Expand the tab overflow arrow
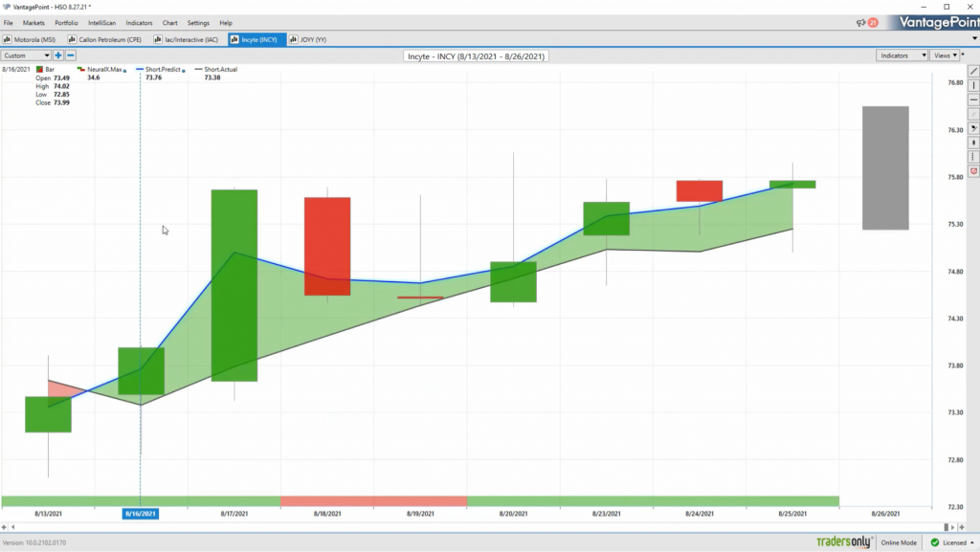The width and height of the screenshot is (980, 552). point(974,38)
